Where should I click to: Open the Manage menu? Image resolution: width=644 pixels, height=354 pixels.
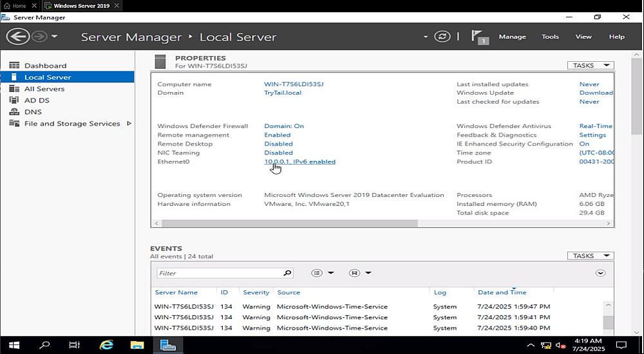pos(512,37)
